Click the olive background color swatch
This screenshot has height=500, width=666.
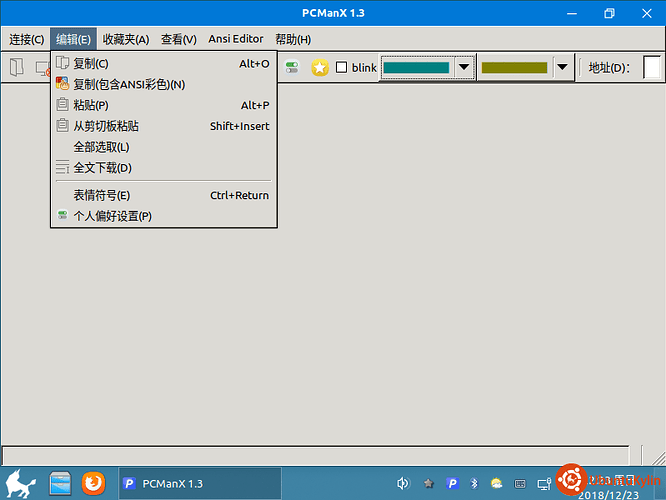tap(514, 68)
